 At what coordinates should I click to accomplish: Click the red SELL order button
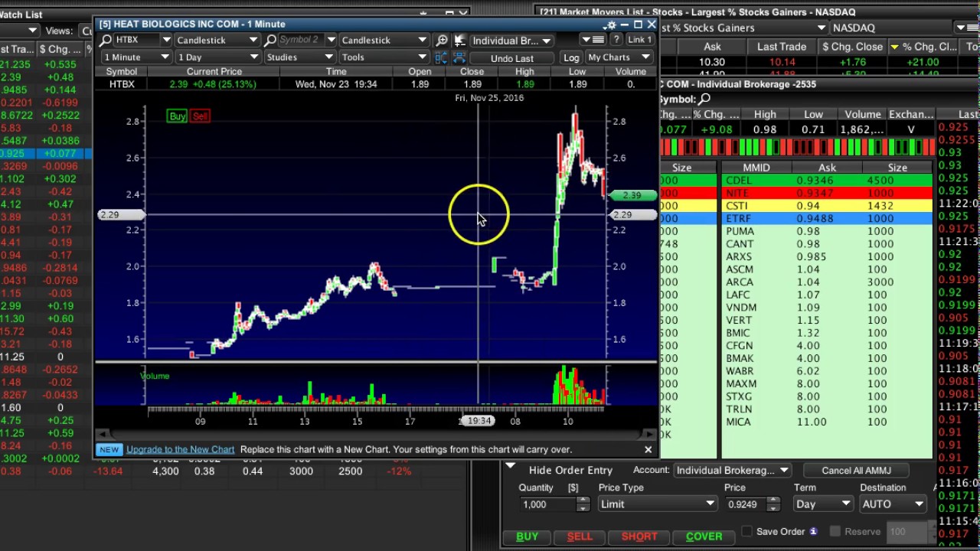(580, 536)
